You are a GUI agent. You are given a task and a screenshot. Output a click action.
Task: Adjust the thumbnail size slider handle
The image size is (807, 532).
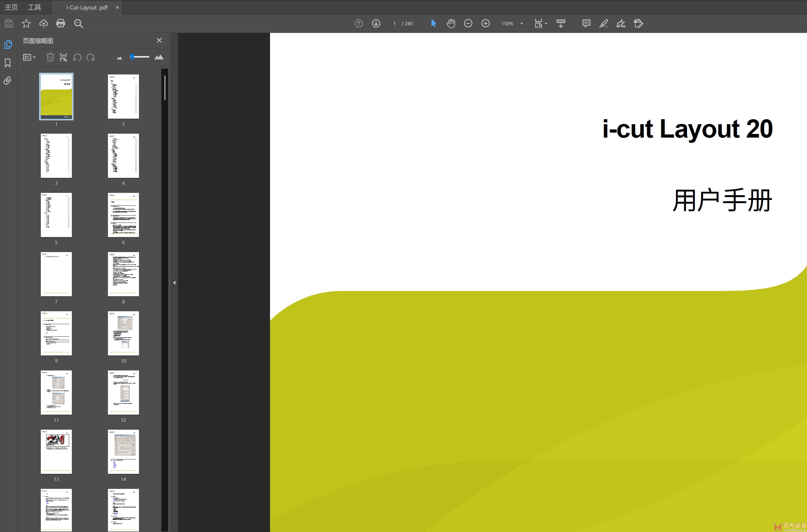132,57
